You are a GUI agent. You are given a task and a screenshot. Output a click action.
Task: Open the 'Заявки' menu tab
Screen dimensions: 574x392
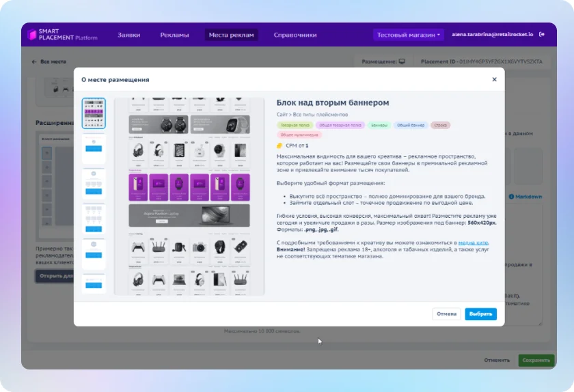tap(128, 34)
